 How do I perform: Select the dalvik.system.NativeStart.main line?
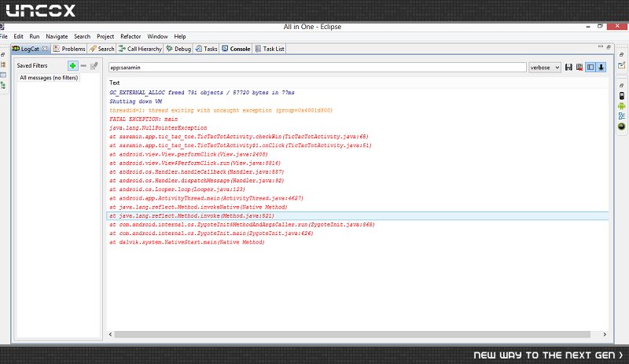[187, 242]
